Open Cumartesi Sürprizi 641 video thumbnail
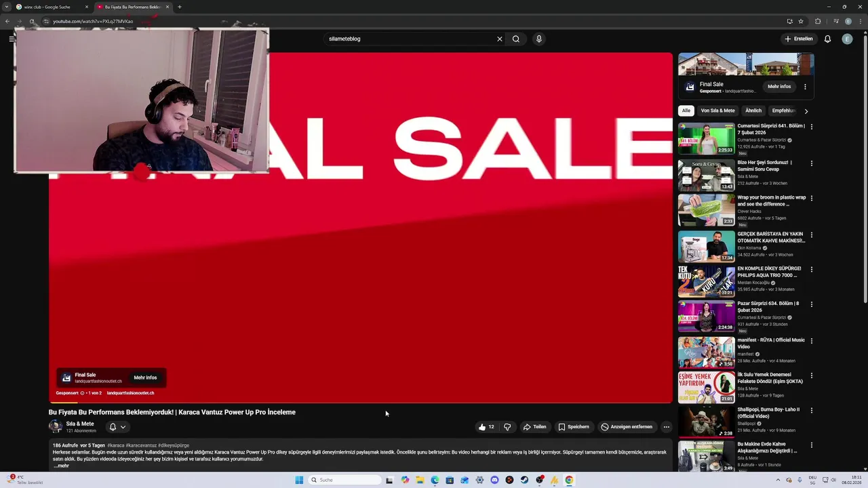Screen dimensions: 868x488 tap(706, 139)
